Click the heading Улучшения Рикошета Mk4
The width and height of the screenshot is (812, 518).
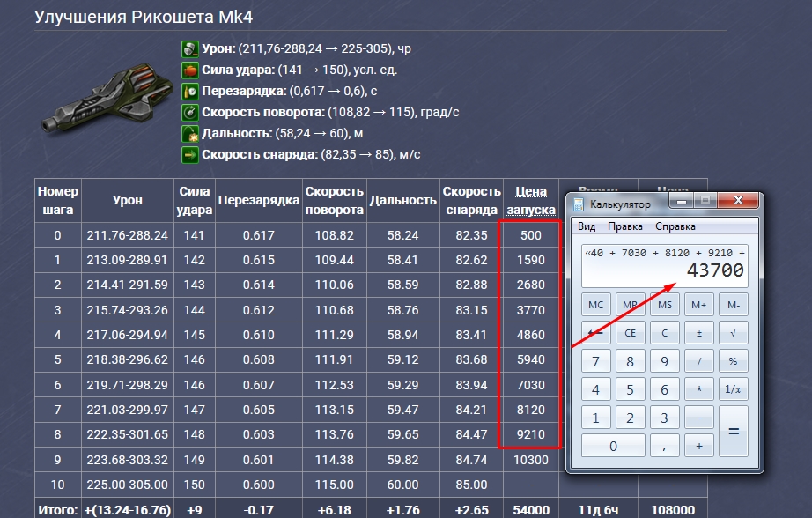point(144,17)
